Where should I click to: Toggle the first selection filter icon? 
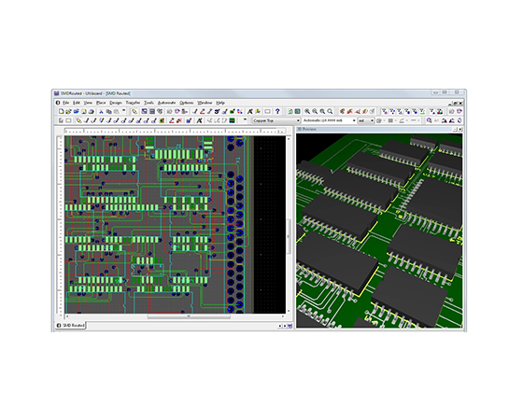pyautogui.click(x=385, y=112)
